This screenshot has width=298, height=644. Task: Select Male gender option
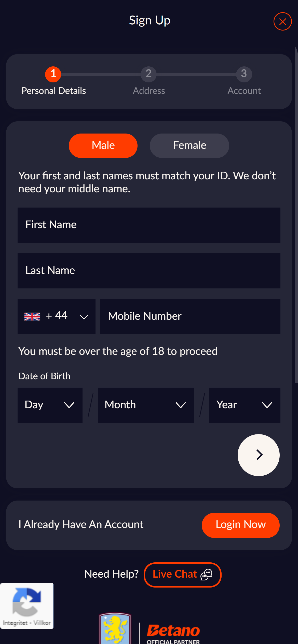tap(103, 145)
